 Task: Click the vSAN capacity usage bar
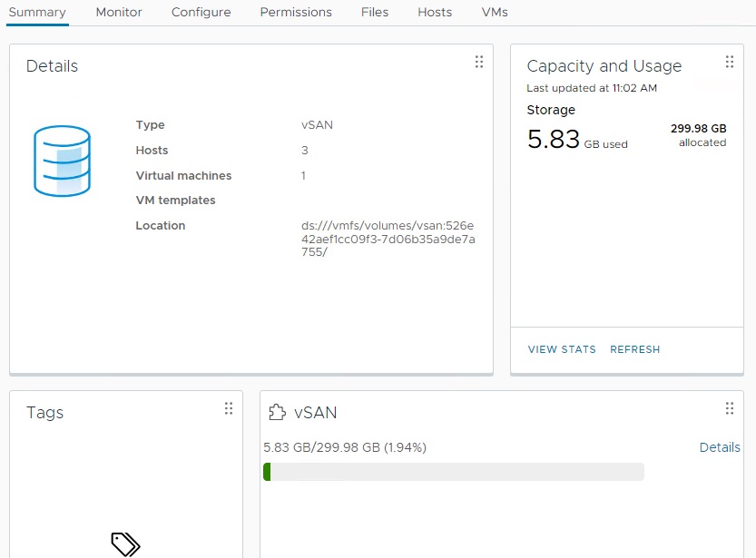click(453, 472)
